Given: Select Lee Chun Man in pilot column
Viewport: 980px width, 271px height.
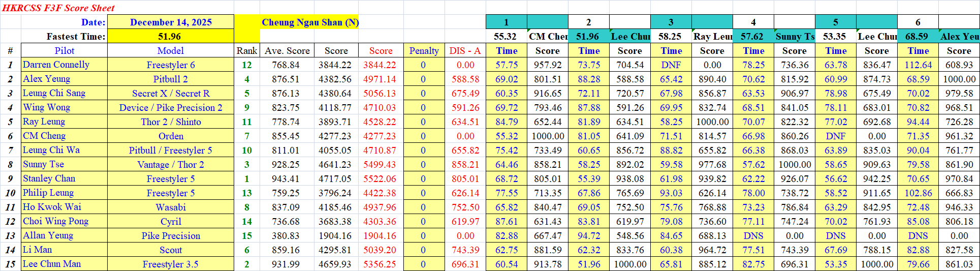Looking at the screenshot, I should [x=52, y=264].
